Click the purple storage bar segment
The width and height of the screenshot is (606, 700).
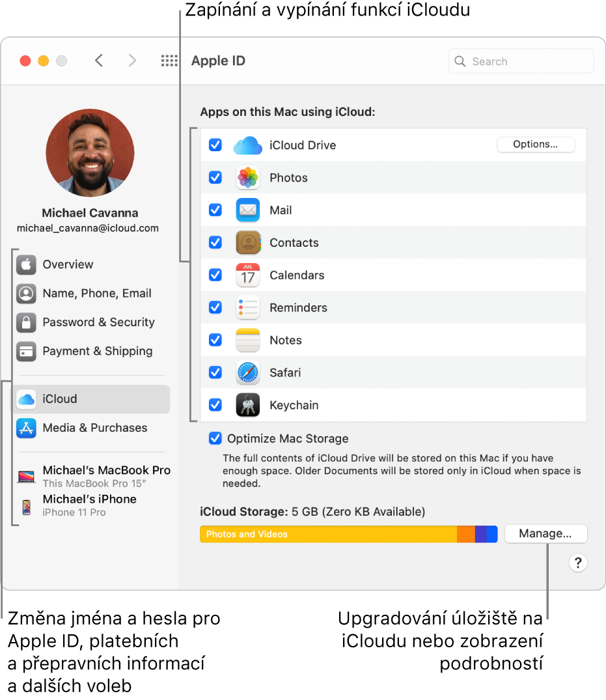tap(481, 534)
